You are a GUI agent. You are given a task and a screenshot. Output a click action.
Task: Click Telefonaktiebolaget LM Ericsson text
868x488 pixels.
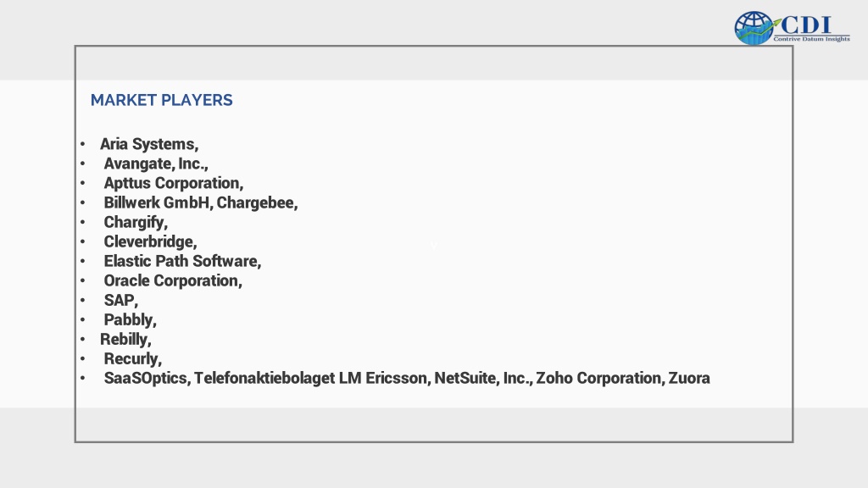pyautogui.click(x=312, y=378)
